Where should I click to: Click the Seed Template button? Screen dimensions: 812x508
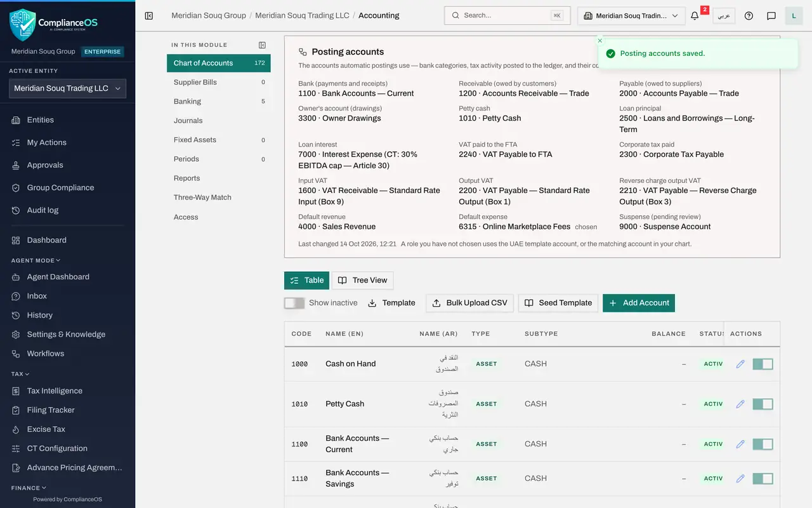tap(558, 303)
